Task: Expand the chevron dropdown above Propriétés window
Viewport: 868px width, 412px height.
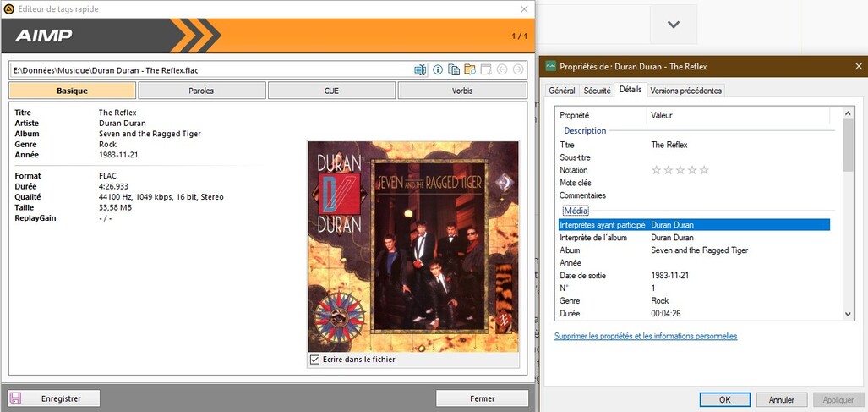Action: (x=673, y=25)
